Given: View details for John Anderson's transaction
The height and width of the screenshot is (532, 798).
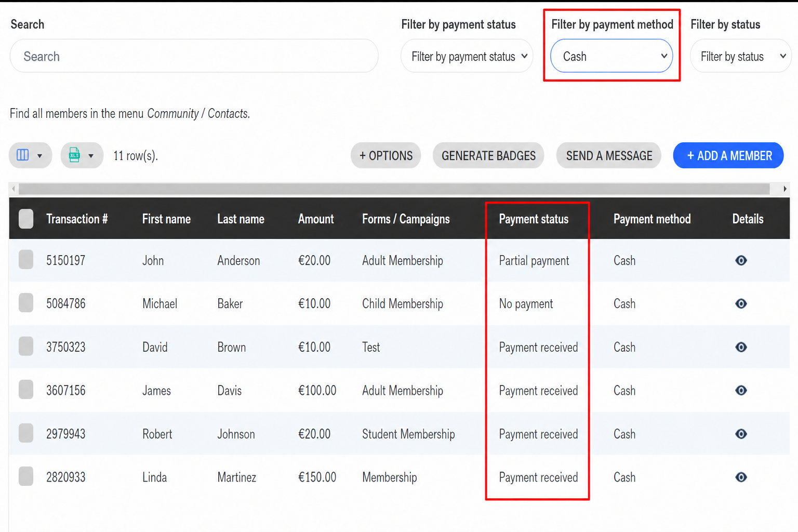Looking at the screenshot, I should (x=741, y=260).
